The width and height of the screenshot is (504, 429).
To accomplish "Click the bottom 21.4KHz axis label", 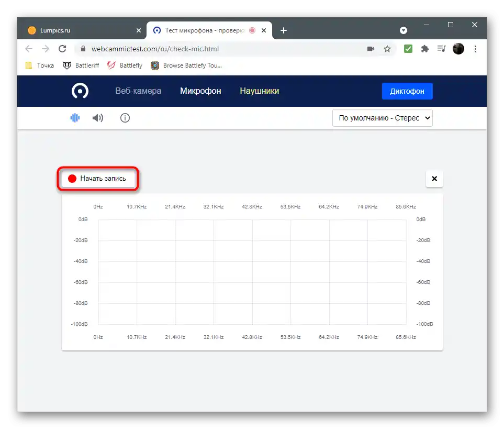I will click(x=175, y=337).
